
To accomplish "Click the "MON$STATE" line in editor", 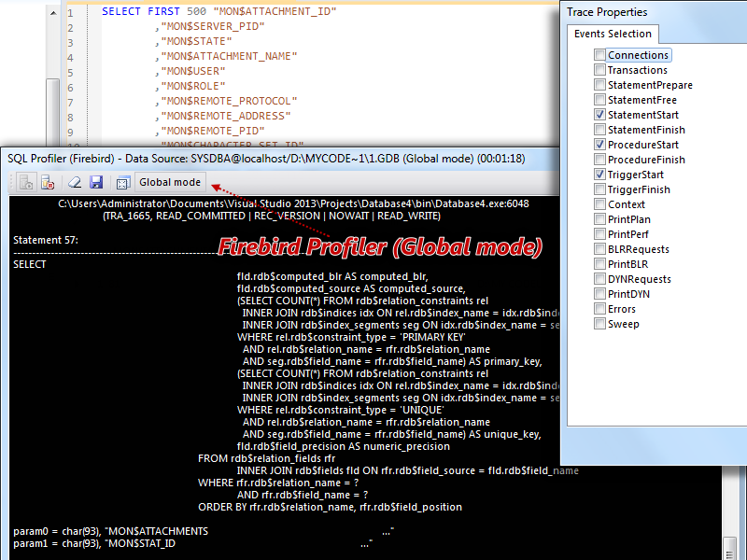I will tap(193, 41).
